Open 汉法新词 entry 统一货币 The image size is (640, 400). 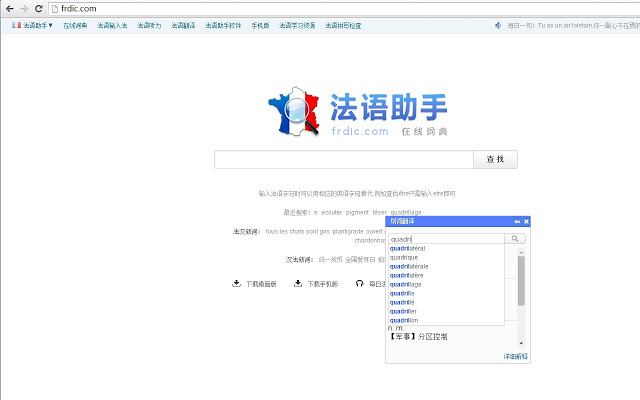[330, 260]
